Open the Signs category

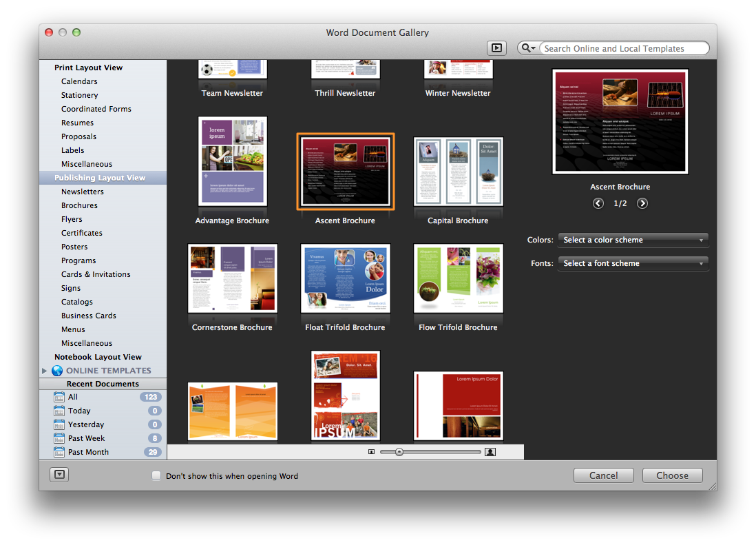(70, 288)
